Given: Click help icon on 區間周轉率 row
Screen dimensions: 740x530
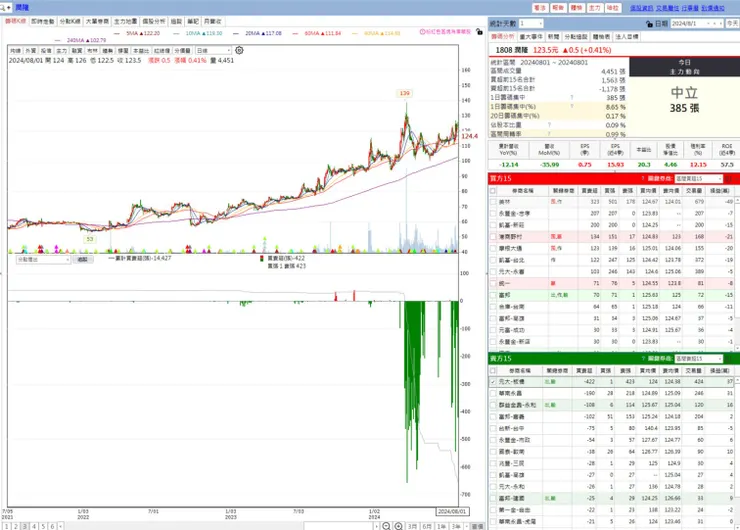Looking at the screenshot, I should pos(549,134).
